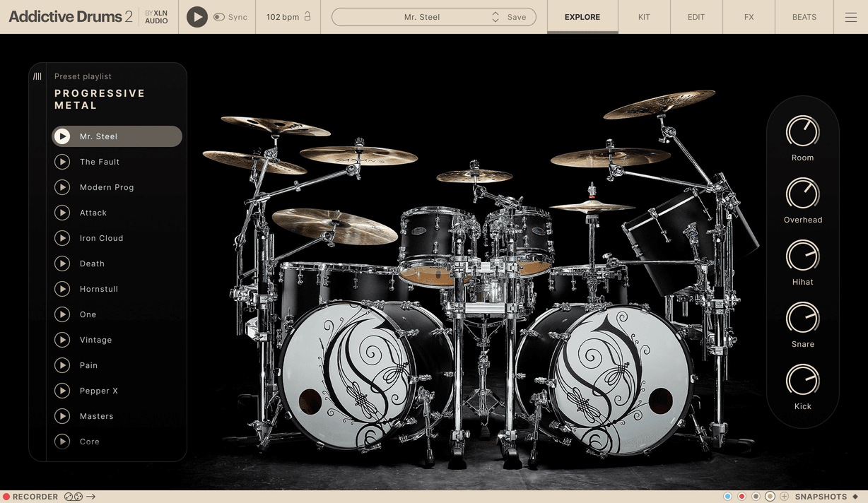The image size is (868, 503).
Task: Save the current preset
Action: tap(517, 16)
